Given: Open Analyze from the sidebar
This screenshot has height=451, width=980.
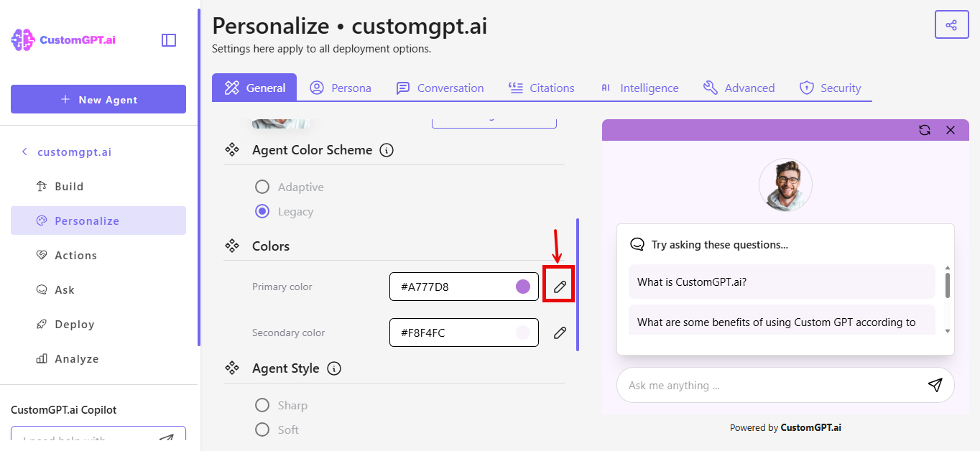Looking at the screenshot, I should click(75, 358).
